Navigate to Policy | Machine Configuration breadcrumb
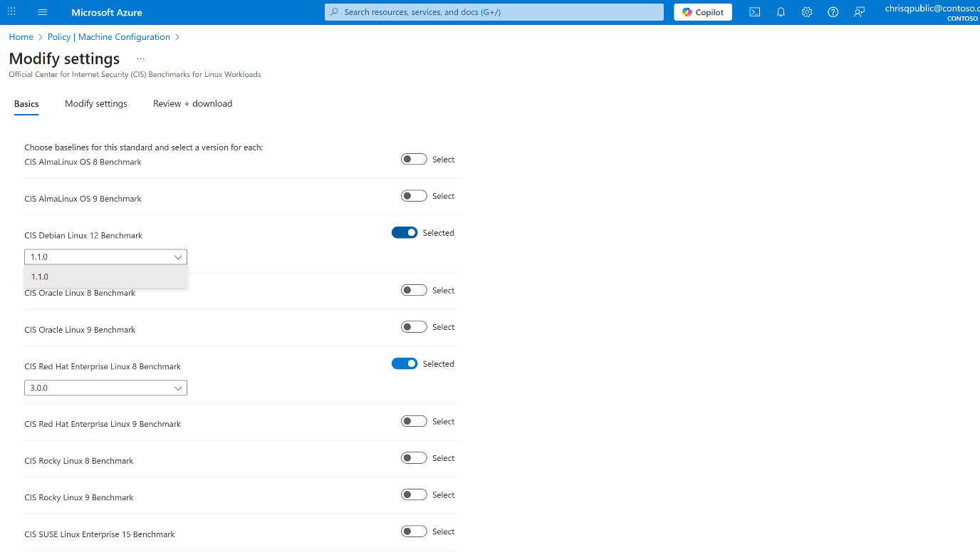980x555 pixels. click(x=109, y=37)
